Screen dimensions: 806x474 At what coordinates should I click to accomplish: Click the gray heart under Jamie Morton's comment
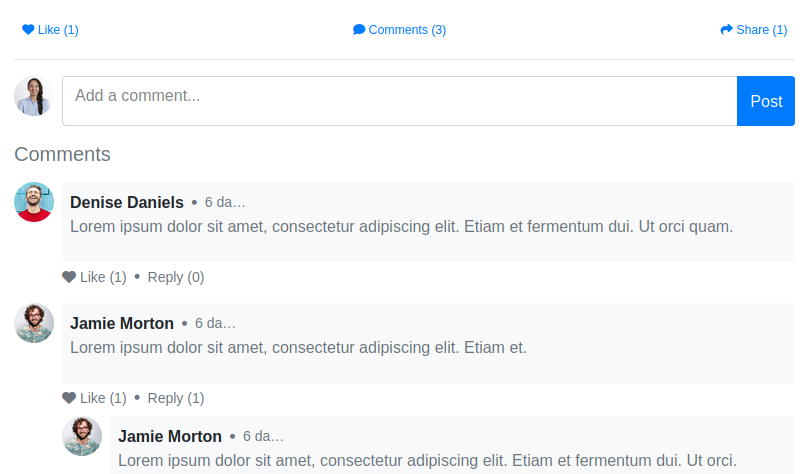tap(69, 398)
